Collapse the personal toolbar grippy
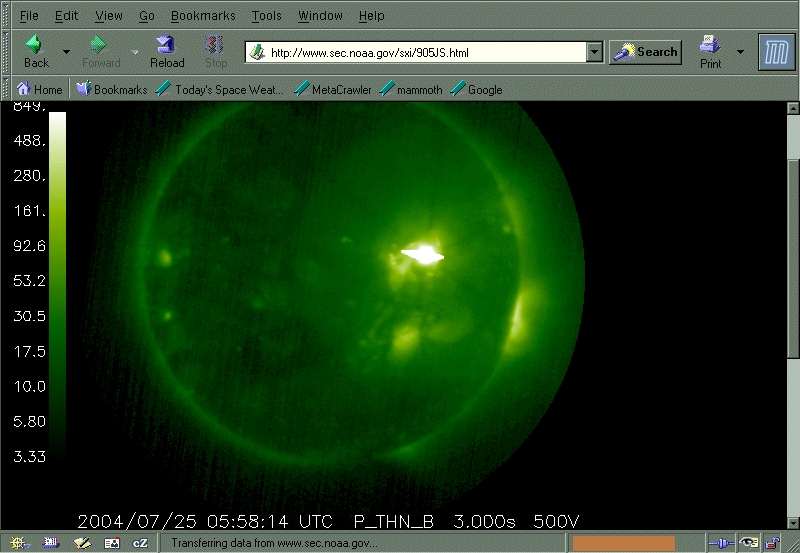 (6, 89)
